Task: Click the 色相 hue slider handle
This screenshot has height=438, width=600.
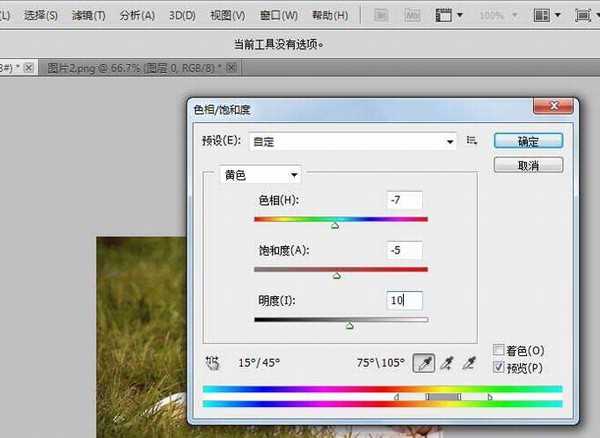Action: [335, 226]
